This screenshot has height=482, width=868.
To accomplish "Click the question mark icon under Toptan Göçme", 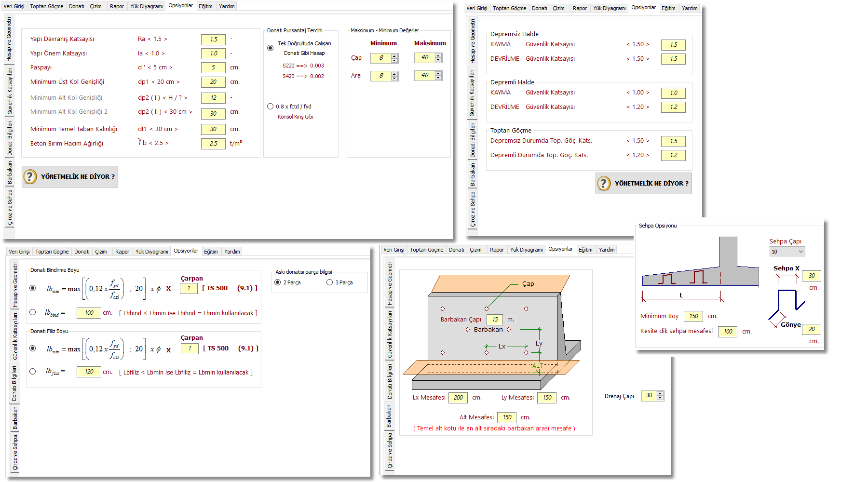I will (x=604, y=183).
